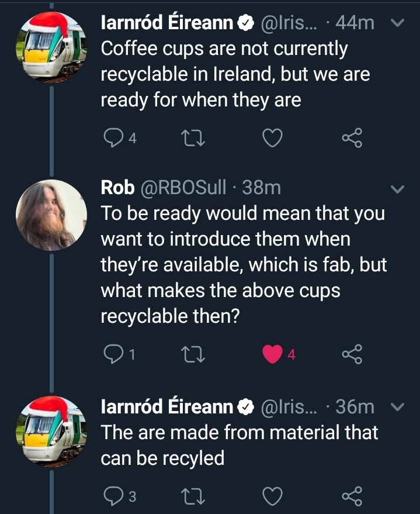Expand the options chevron on Rob's tweet
This screenshot has height=514, width=420.
[x=397, y=189]
